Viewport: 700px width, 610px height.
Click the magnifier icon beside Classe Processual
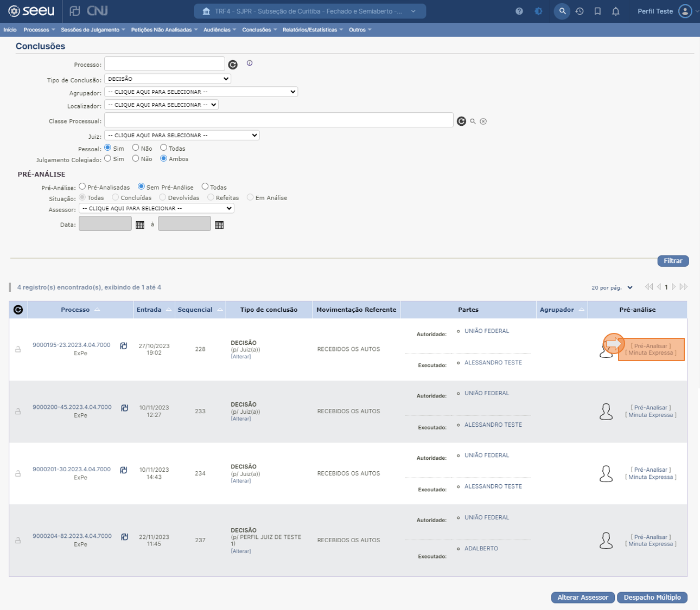click(x=473, y=121)
